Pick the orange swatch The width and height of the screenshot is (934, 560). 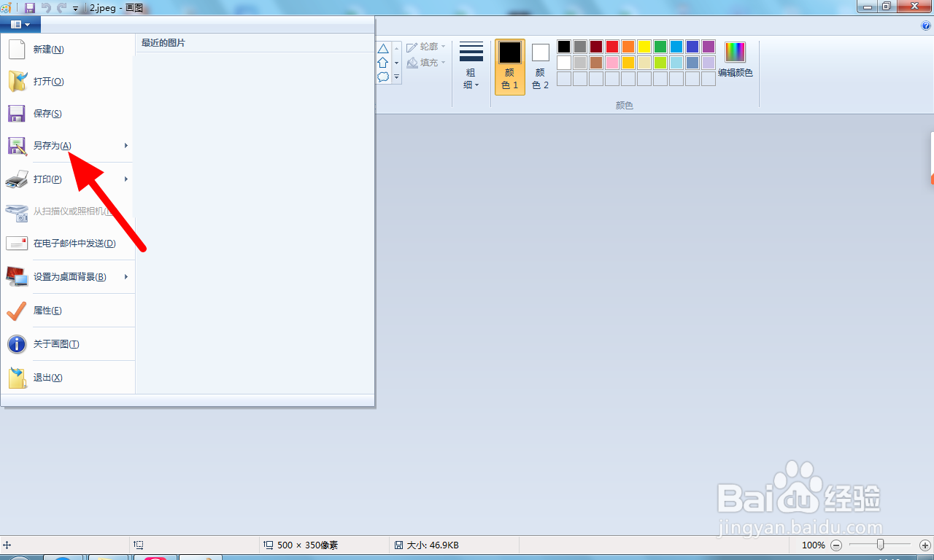pos(628,47)
